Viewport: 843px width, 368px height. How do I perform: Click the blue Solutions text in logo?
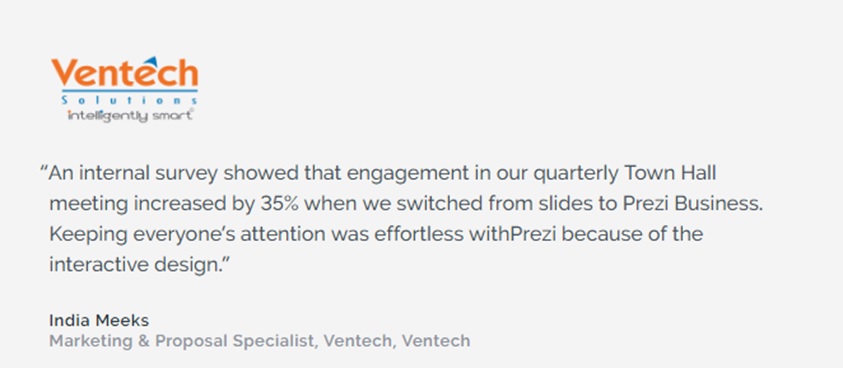pos(130,101)
